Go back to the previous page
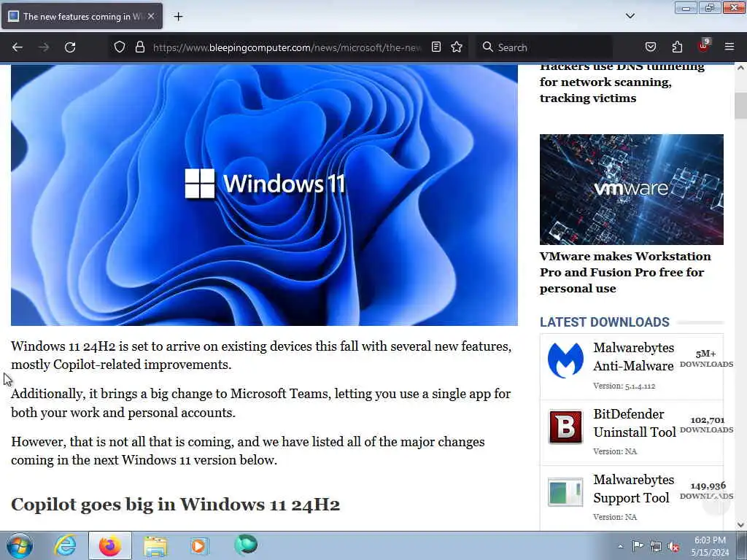747x560 pixels. tap(18, 47)
